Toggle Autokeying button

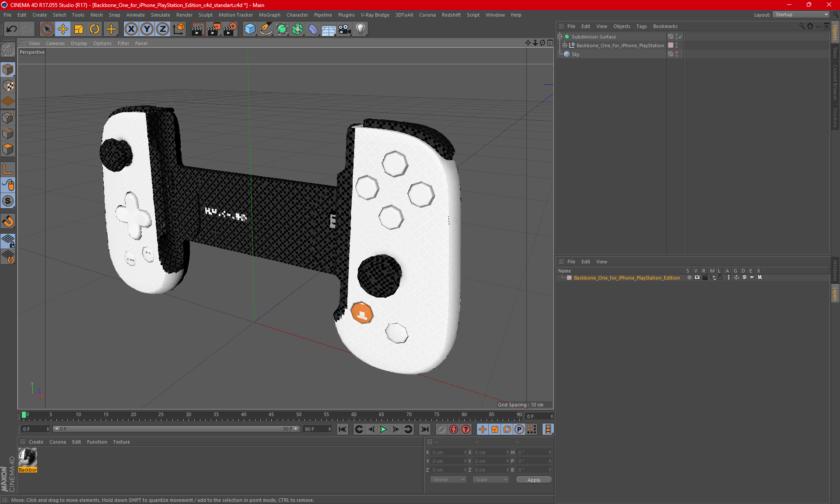[454, 429]
